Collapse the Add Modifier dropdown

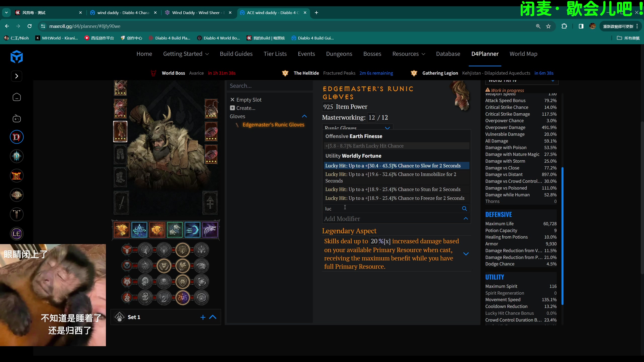point(466,218)
